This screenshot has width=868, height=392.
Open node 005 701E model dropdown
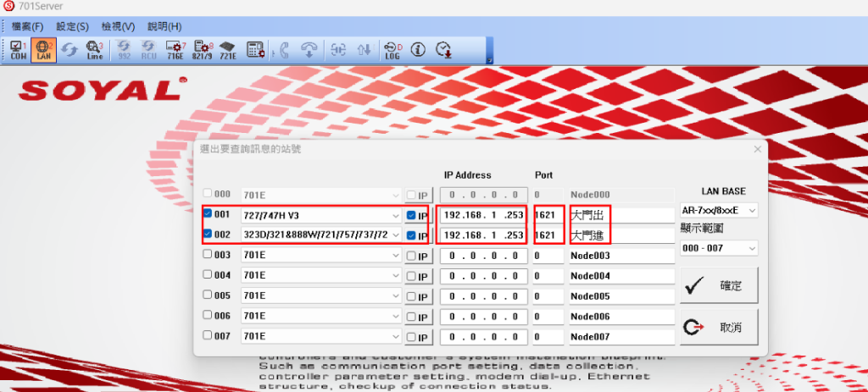pos(321,295)
